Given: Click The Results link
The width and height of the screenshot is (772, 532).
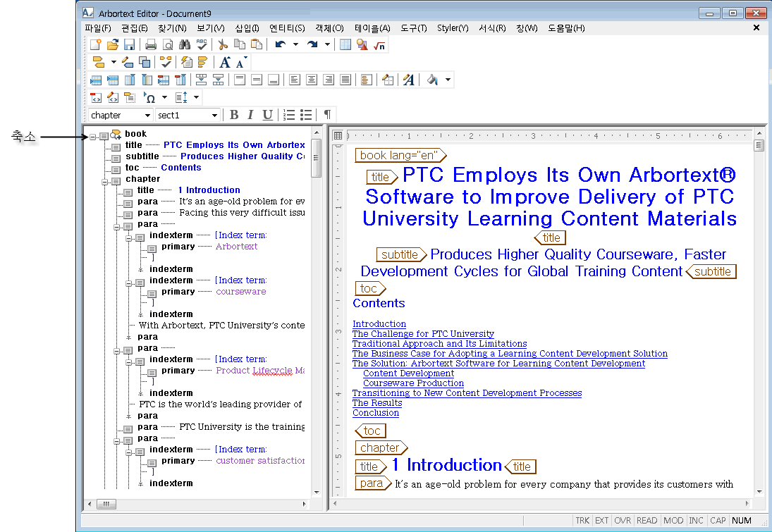Looking at the screenshot, I should [x=377, y=402].
